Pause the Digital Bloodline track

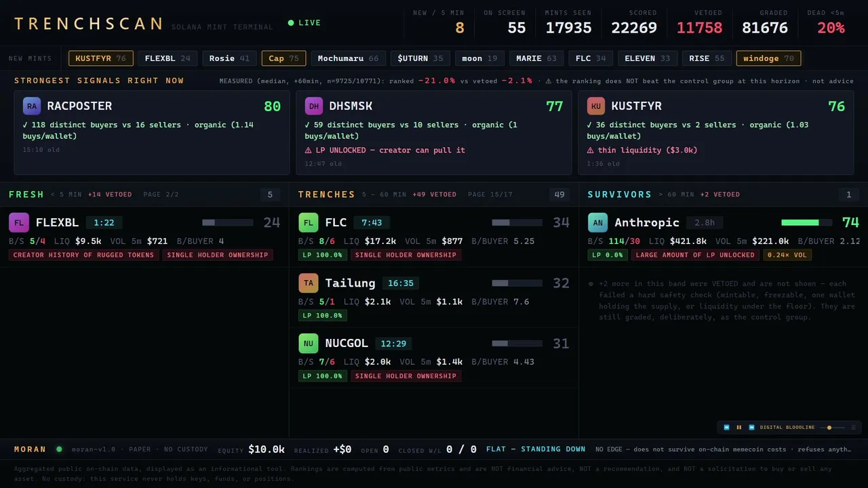tap(739, 428)
